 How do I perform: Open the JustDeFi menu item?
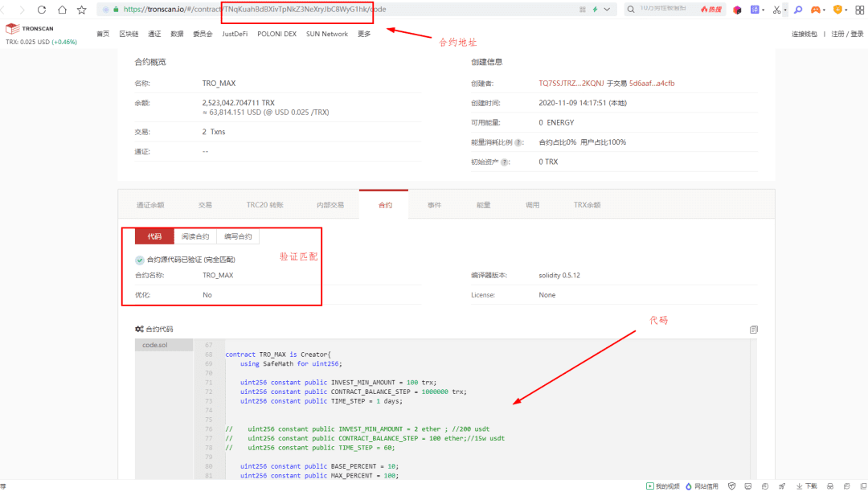click(235, 34)
